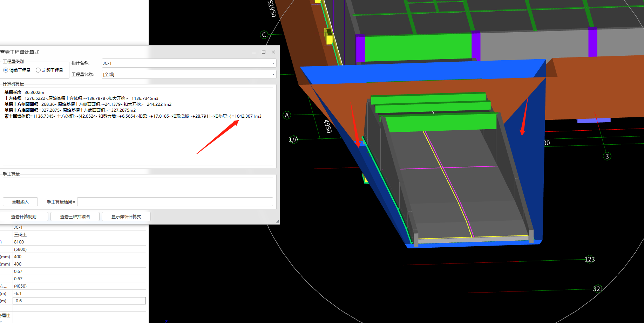The image size is (644, 323).
Task: Click 重新输入 button
Action: 20,202
